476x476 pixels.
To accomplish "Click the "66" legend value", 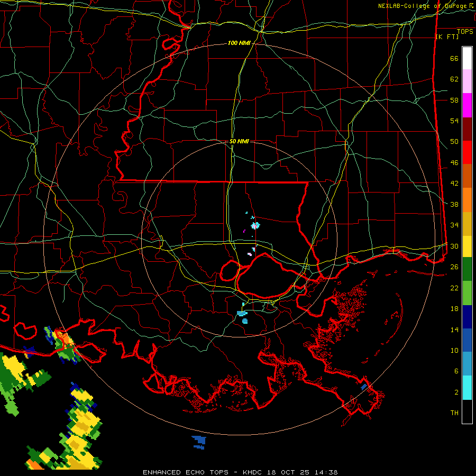I will pyautogui.click(x=454, y=59).
